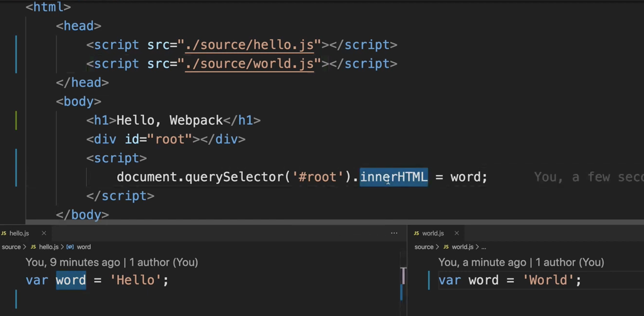Click the JS file icon on hello.js tab
The width and height of the screenshot is (644, 316).
tap(4, 233)
